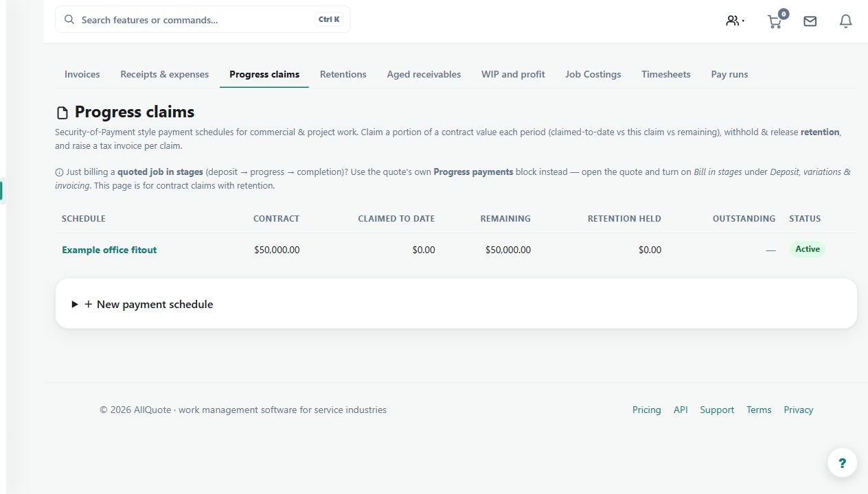Click the Active status badge
Viewport: 868px width, 494px height.
pyautogui.click(x=808, y=249)
